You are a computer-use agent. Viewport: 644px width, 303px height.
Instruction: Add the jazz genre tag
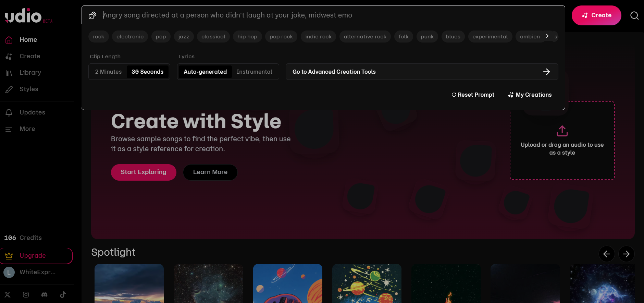pos(184,37)
